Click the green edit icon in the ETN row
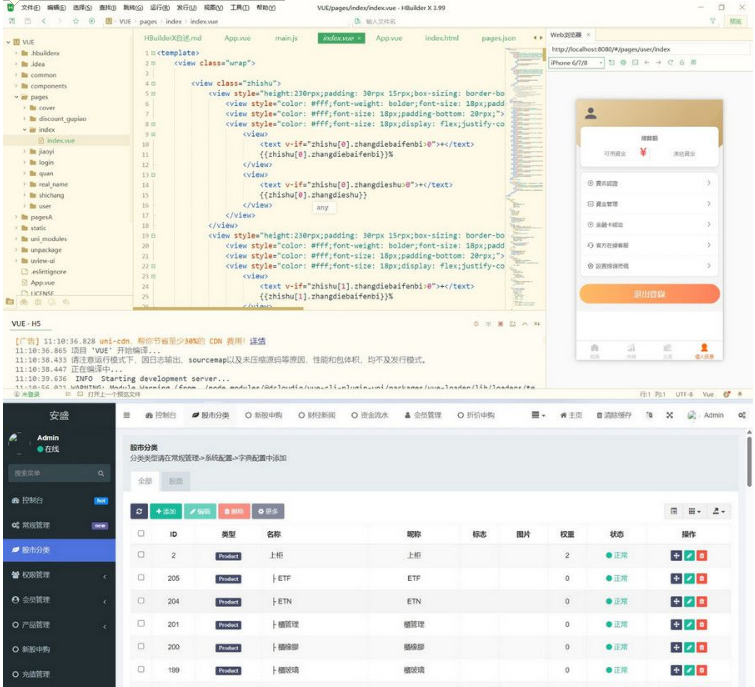This screenshot has width=755, height=687. [689, 602]
